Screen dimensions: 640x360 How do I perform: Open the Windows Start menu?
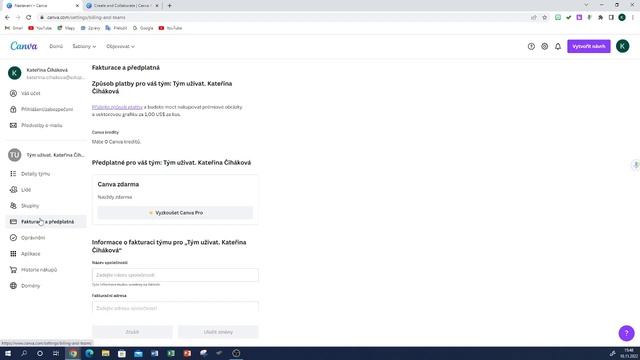[x=8, y=353]
